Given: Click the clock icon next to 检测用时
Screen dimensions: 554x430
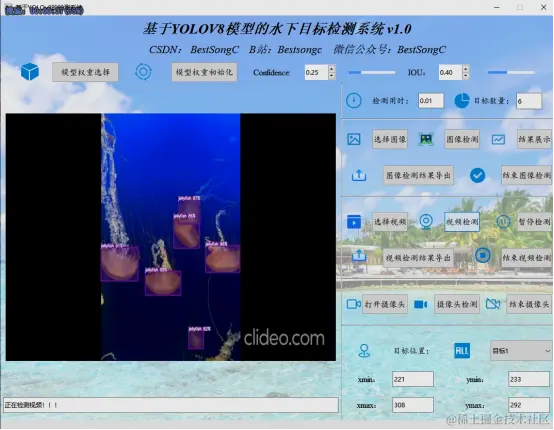Looking at the screenshot, I should point(354,101).
